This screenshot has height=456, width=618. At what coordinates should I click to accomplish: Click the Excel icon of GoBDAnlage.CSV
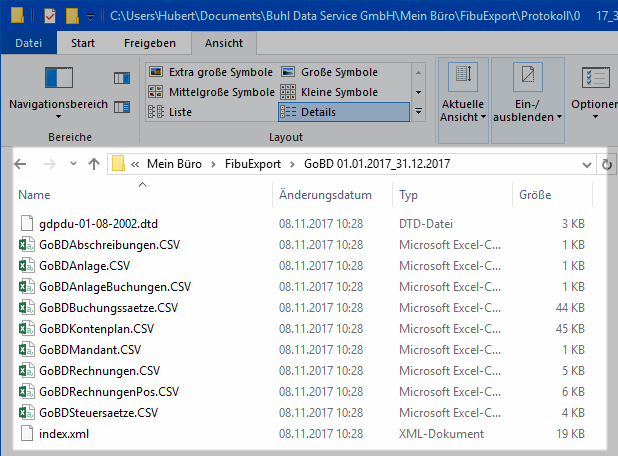click(27, 265)
